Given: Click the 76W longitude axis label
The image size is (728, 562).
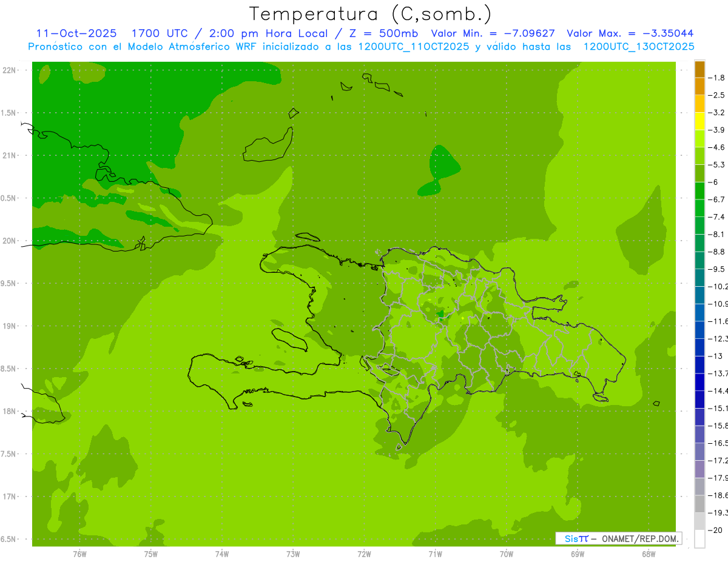Looking at the screenshot, I should (x=79, y=554).
